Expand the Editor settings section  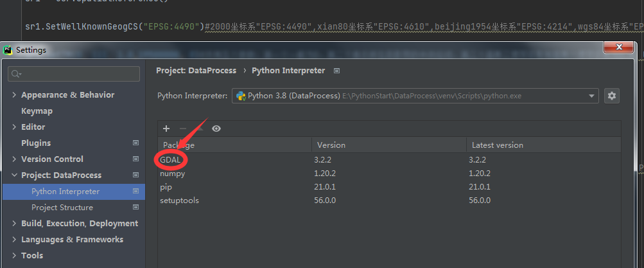click(14, 127)
